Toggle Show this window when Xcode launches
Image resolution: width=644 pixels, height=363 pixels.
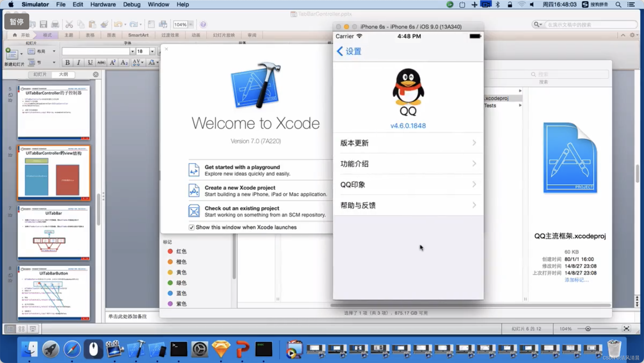click(x=191, y=227)
